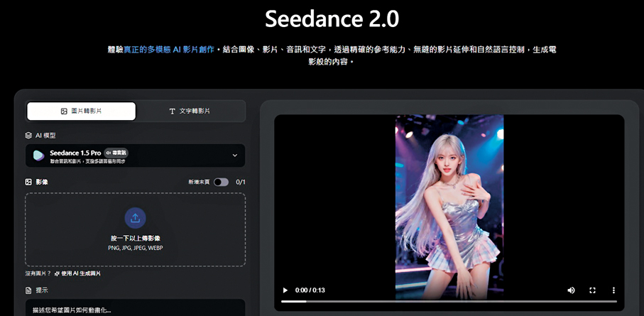Viewport: 644px width, 316px height.
Task: Open the video's three-dot options menu
Action: click(x=613, y=290)
